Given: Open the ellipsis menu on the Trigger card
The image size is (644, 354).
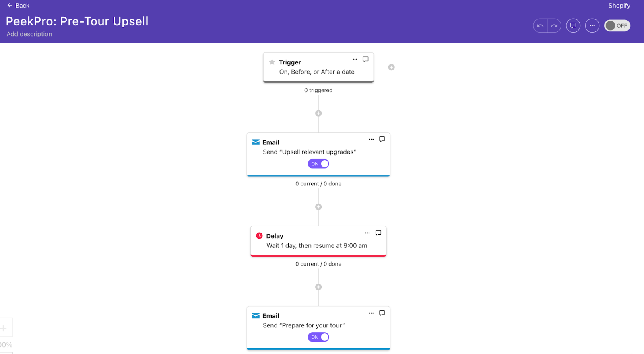Looking at the screenshot, I should click(x=355, y=59).
